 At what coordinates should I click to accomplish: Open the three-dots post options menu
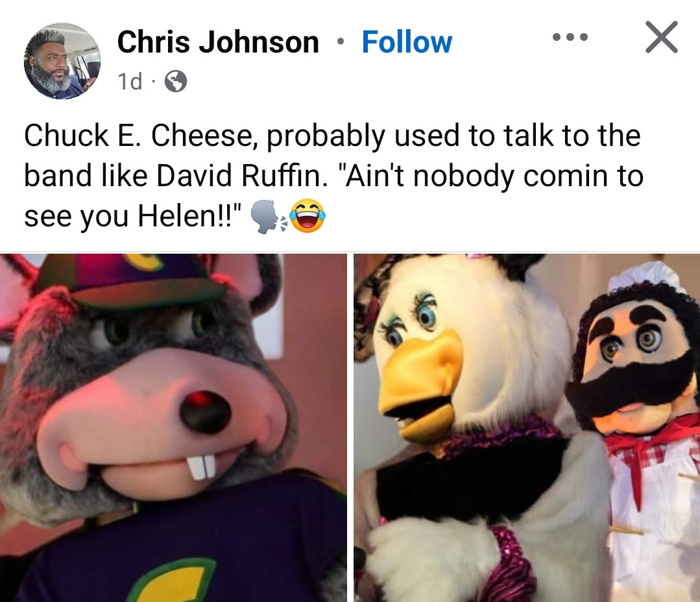tap(570, 37)
